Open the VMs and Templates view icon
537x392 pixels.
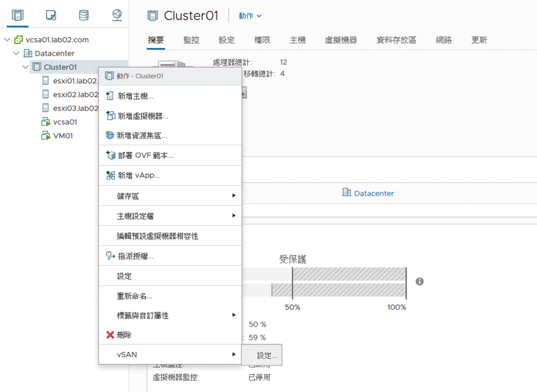[x=50, y=15]
